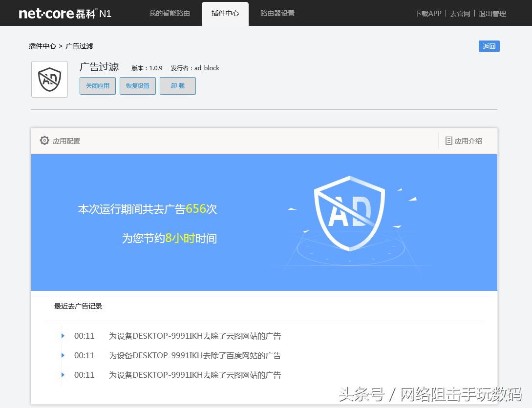The width and height of the screenshot is (532, 408).
Task: Click the 返回 return button
Action: (489, 45)
